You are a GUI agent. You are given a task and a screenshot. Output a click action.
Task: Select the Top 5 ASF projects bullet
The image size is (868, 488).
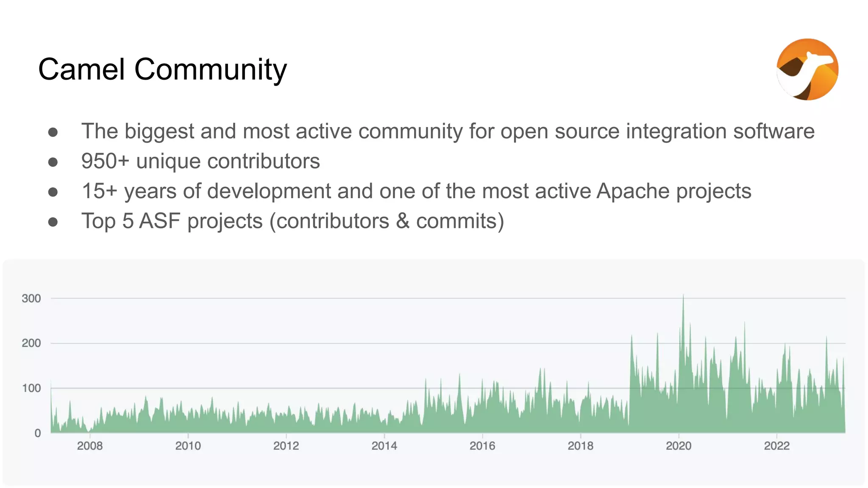[292, 221]
